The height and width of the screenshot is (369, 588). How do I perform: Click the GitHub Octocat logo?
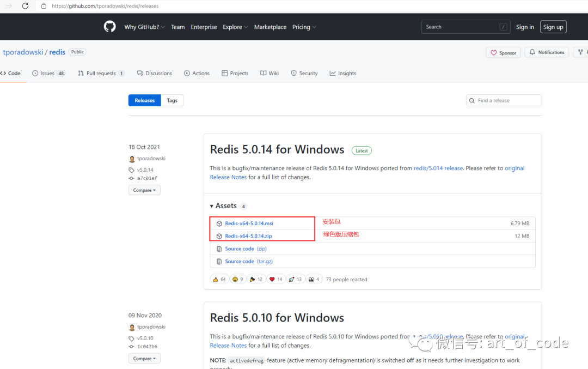point(110,27)
